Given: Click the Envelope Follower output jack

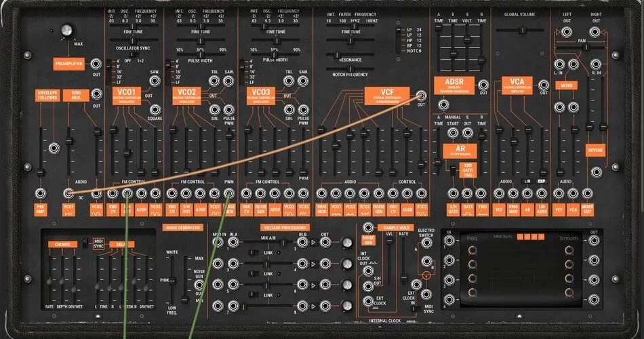Looking at the screenshot, I should point(54,148).
